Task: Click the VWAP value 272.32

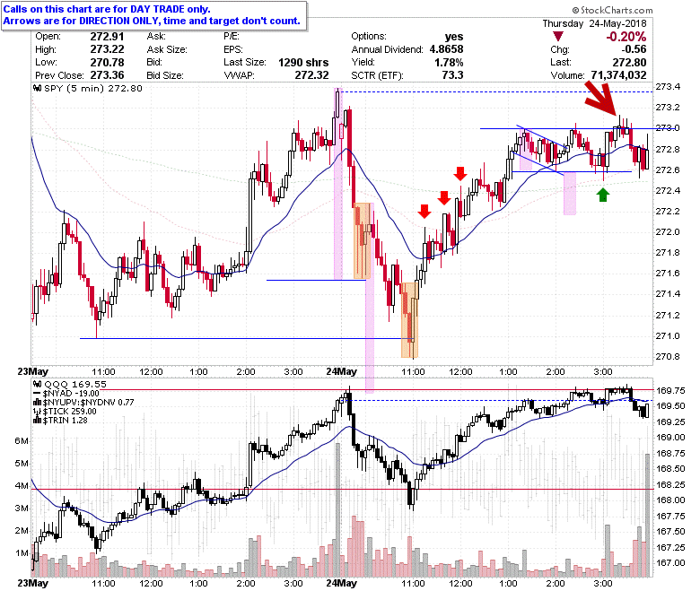Action: 311,75
